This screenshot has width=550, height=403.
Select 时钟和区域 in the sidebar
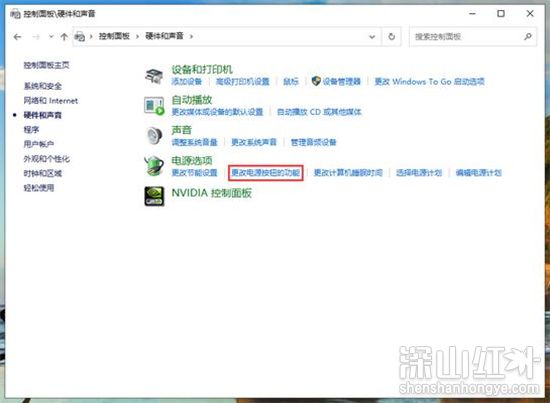click(42, 173)
